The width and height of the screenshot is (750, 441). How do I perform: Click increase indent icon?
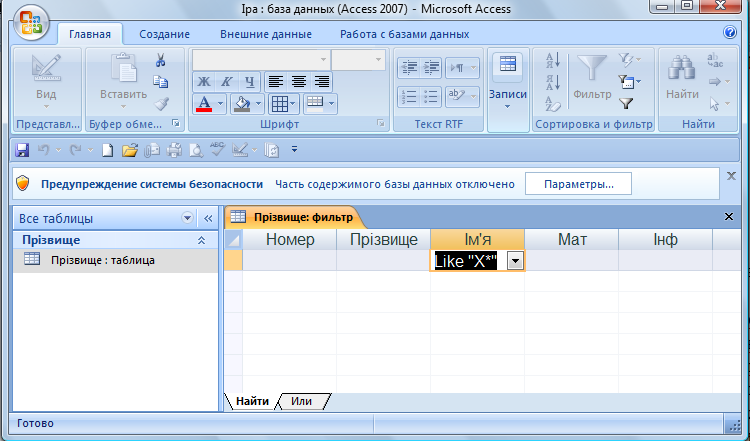tap(431, 68)
